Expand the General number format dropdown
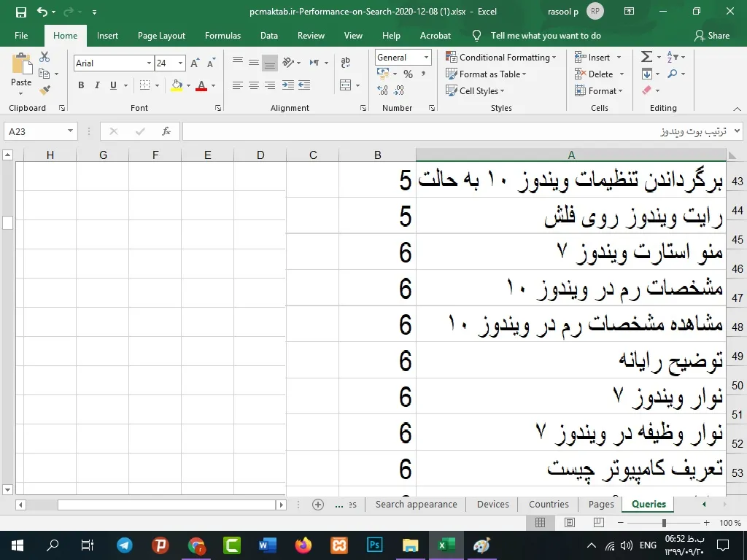The width and height of the screenshot is (747, 560). pyautogui.click(x=427, y=58)
